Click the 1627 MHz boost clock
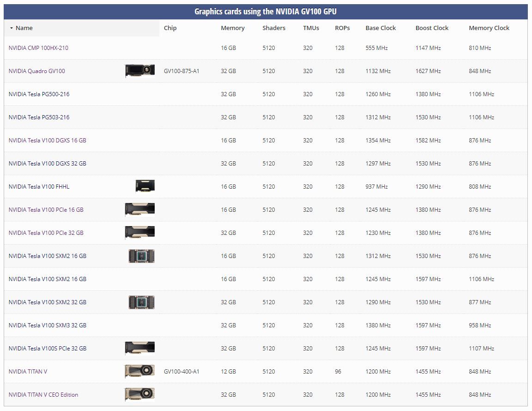Image resolution: width=532 pixels, height=411 pixels. pyautogui.click(x=428, y=71)
